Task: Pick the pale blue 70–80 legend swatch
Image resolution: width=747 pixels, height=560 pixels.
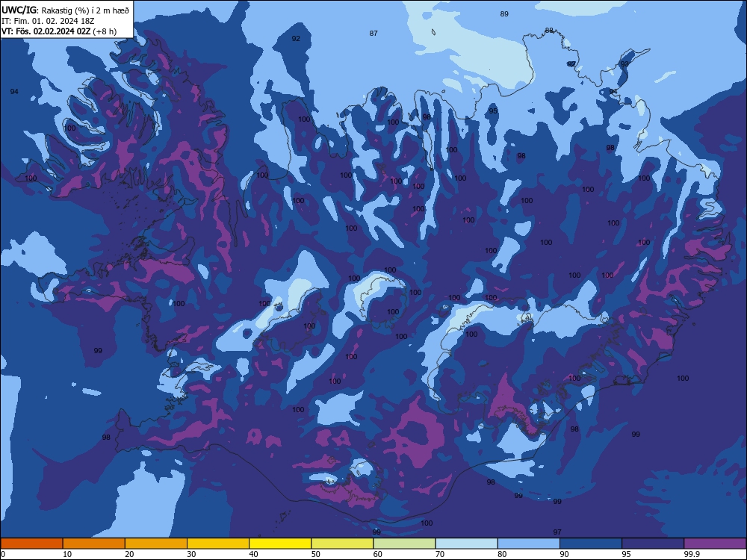Action: pos(466,544)
